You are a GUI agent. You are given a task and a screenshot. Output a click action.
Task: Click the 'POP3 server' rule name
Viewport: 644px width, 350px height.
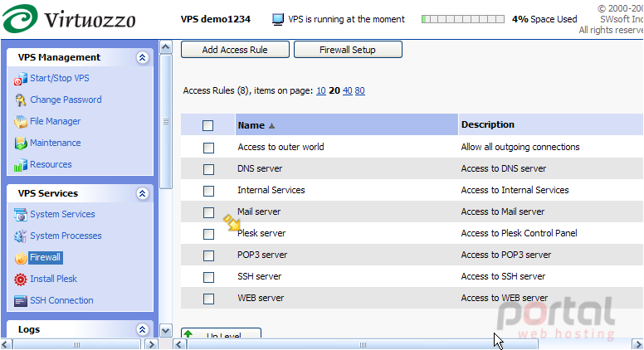click(262, 255)
